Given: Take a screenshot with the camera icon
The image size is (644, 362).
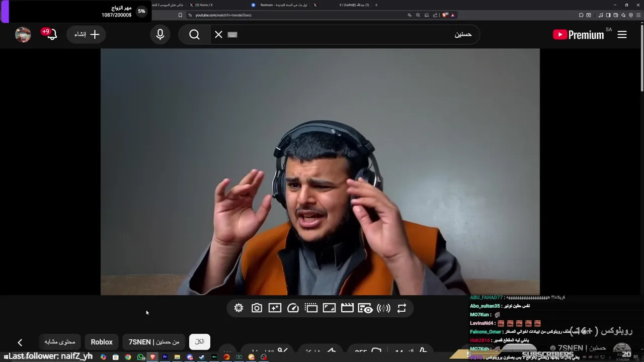Looking at the screenshot, I should pyautogui.click(x=257, y=308).
